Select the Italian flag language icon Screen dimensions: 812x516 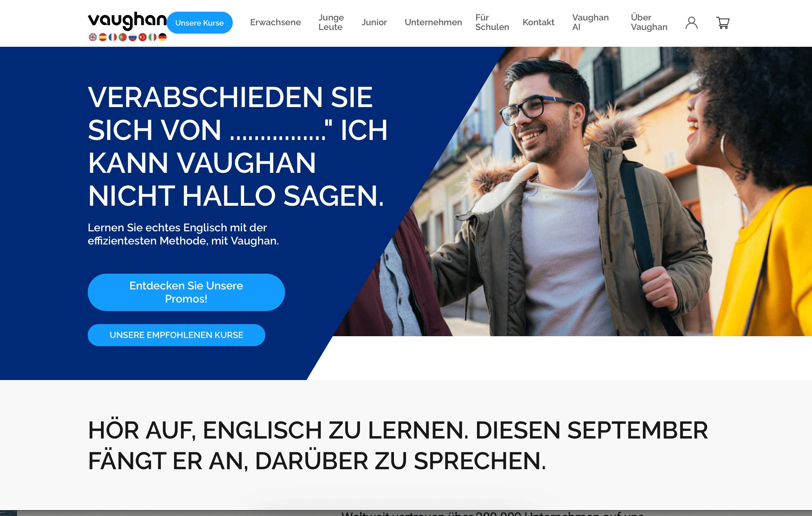point(152,37)
